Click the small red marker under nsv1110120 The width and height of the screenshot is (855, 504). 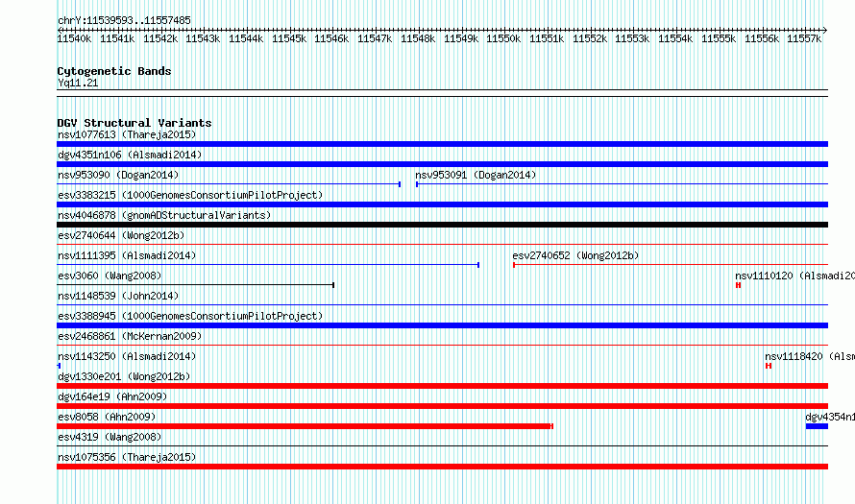click(x=739, y=285)
